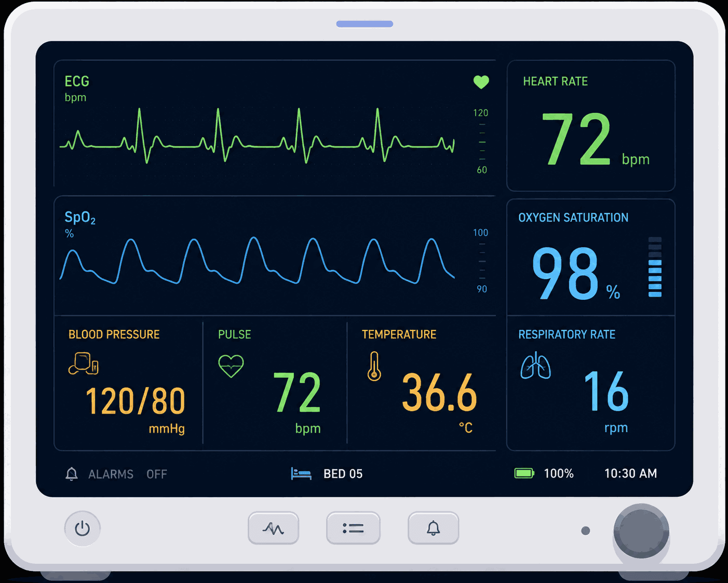Click the OXYGEN SATURATION heading
This screenshot has width=728, height=583.
(573, 218)
